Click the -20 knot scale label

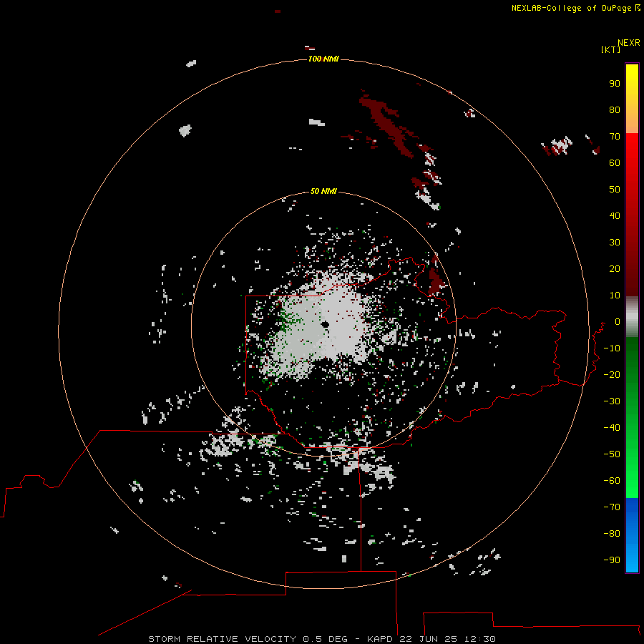click(612, 374)
